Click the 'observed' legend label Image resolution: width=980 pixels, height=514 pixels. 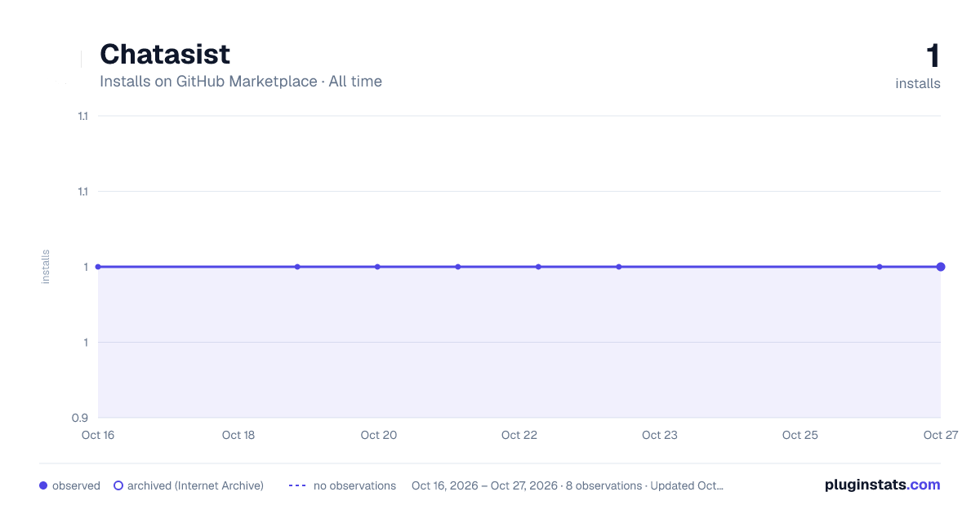(76, 485)
